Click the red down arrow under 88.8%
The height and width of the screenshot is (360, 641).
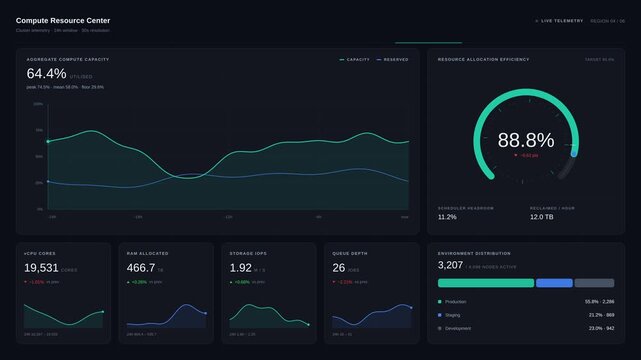click(x=515, y=155)
